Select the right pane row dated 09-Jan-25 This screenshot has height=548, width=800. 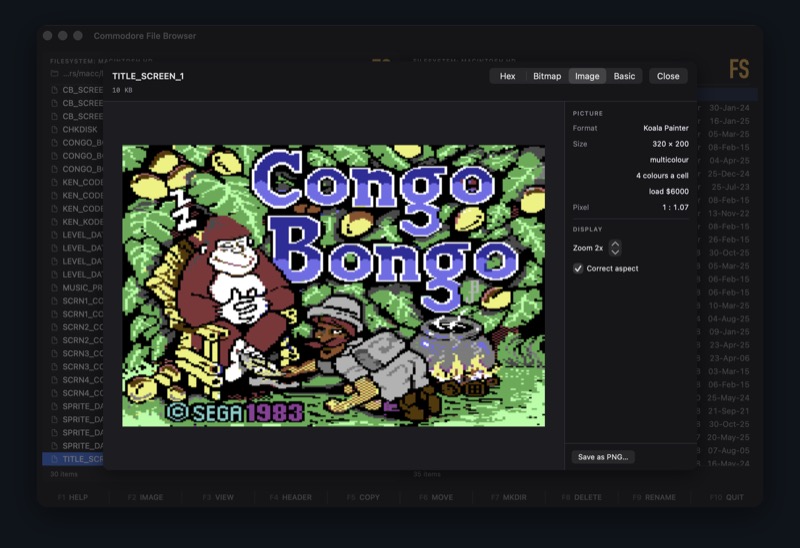(727, 332)
